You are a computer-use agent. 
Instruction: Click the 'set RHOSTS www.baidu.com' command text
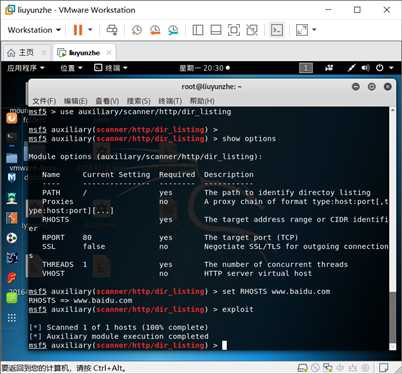(x=276, y=292)
